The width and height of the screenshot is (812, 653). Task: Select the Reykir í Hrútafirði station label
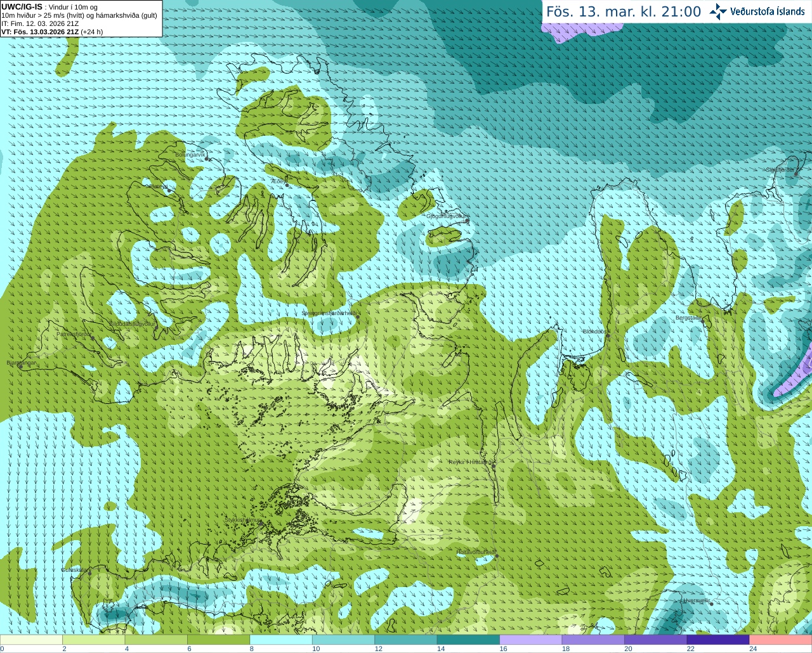[470, 462]
